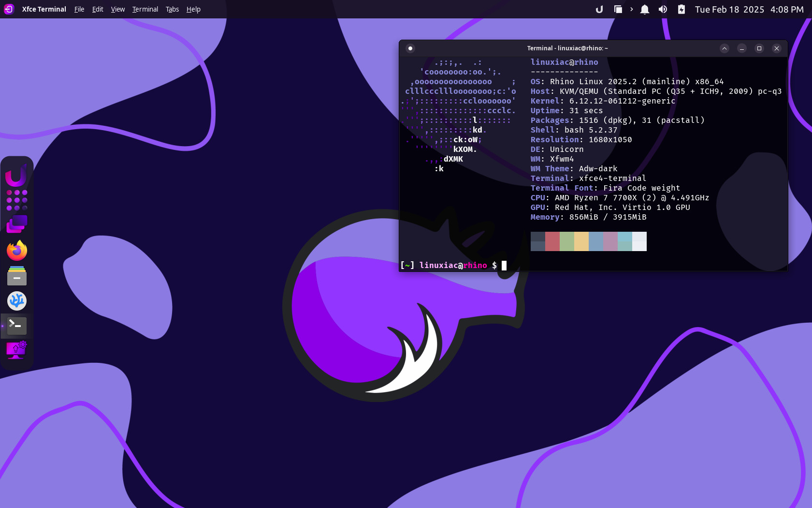Maximize the terminal window
The width and height of the screenshot is (812, 508).
point(759,48)
